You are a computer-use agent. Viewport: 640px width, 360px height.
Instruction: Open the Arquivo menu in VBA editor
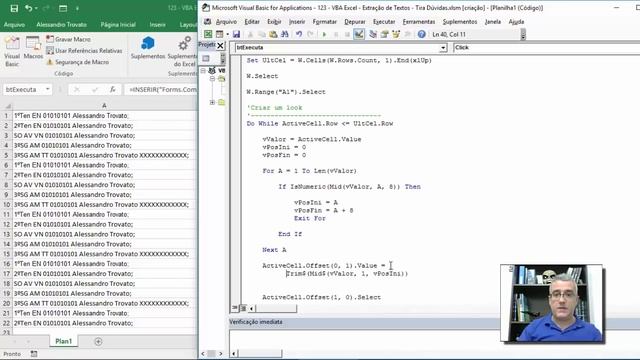coord(226,22)
